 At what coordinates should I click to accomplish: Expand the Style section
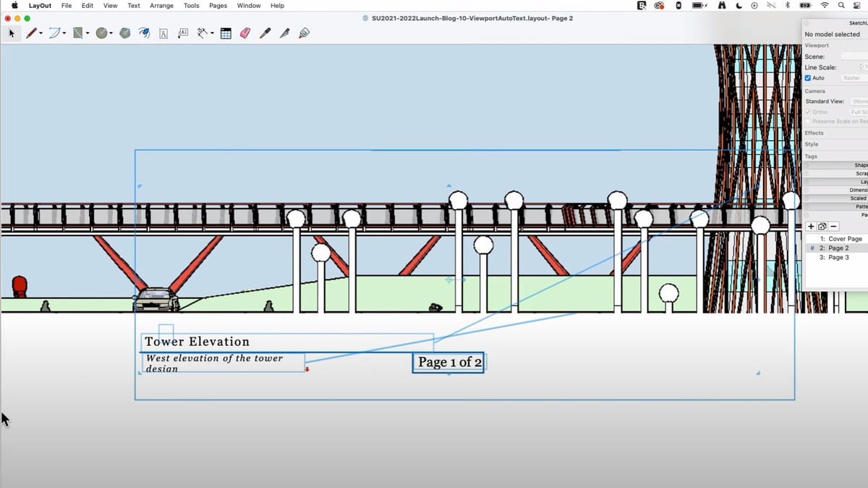coord(812,144)
